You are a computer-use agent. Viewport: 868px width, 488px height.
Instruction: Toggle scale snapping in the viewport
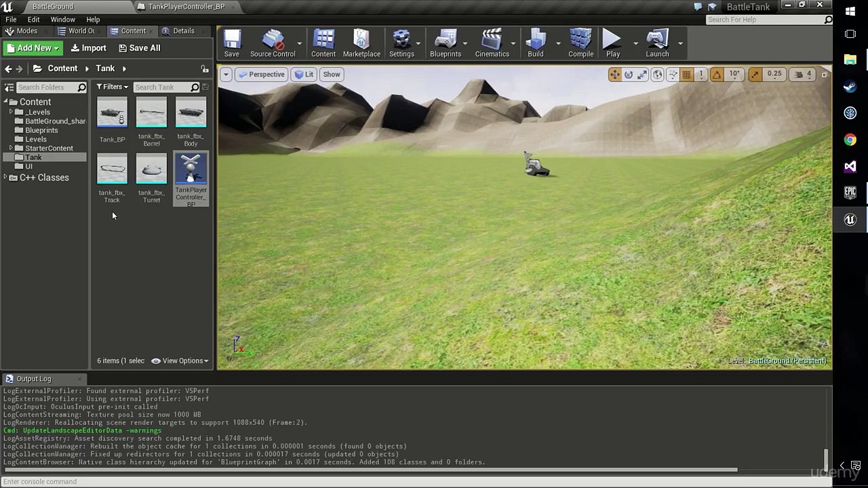click(755, 75)
